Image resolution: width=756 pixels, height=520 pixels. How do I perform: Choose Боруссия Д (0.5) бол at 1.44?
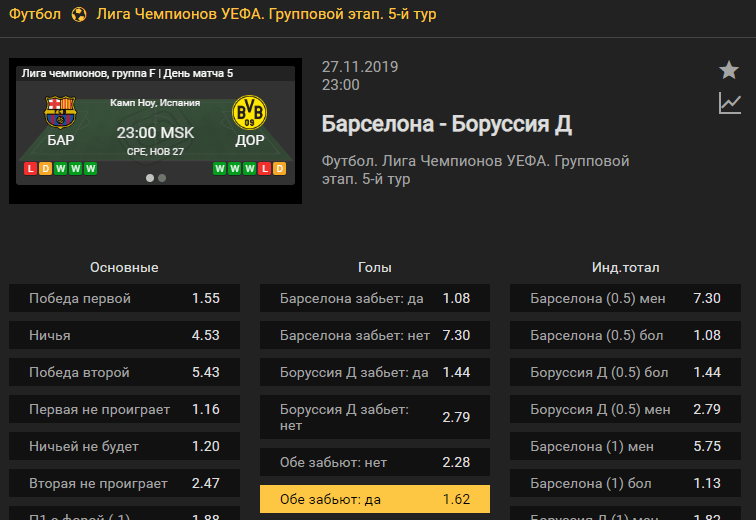(x=625, y=372)
